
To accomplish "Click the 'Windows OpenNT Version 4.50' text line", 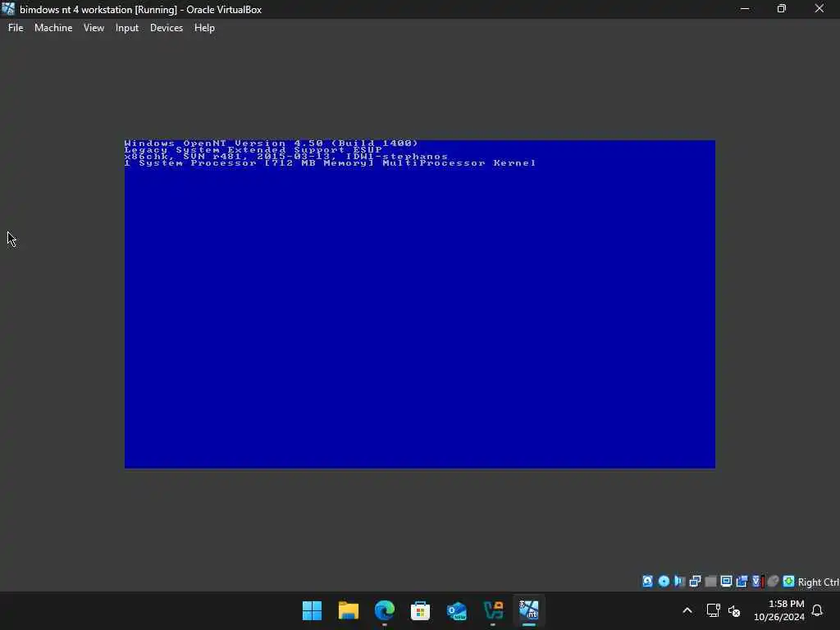I will click(271, 143).
